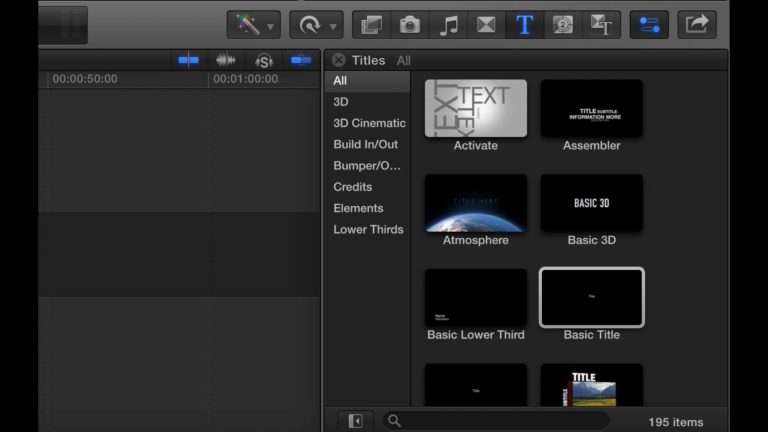768x432 pixels.
Task: Hide the titles category sidebar
Action: click(x=355, y=421)
